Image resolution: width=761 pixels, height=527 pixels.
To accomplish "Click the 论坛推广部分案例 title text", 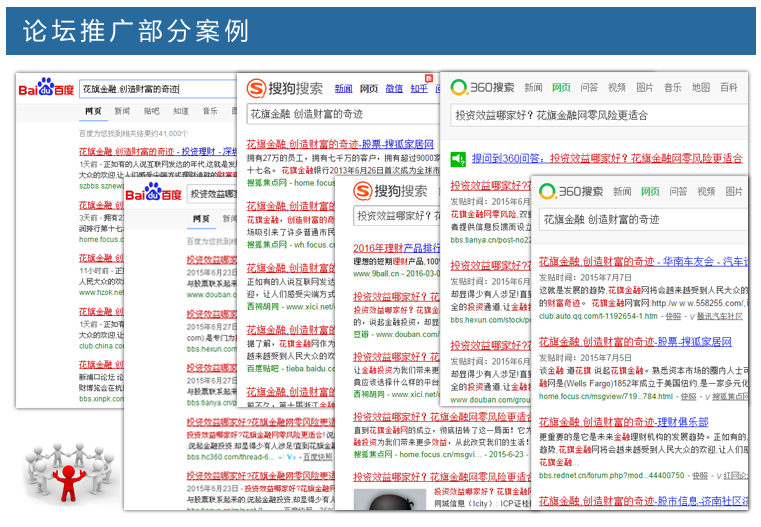I will pyautogui.click(x=136, y=31).
